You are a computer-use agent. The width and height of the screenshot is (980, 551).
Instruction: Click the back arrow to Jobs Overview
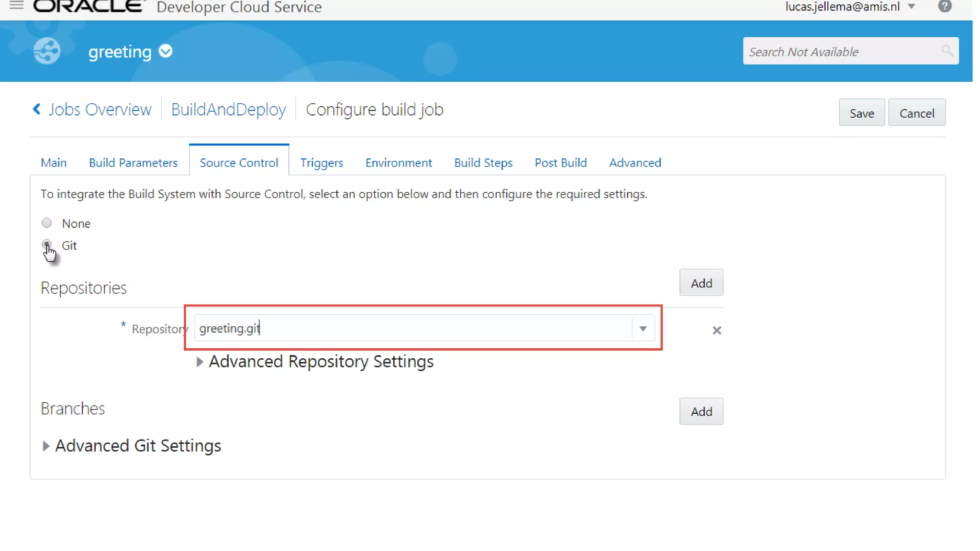click(x=37, y=110)
